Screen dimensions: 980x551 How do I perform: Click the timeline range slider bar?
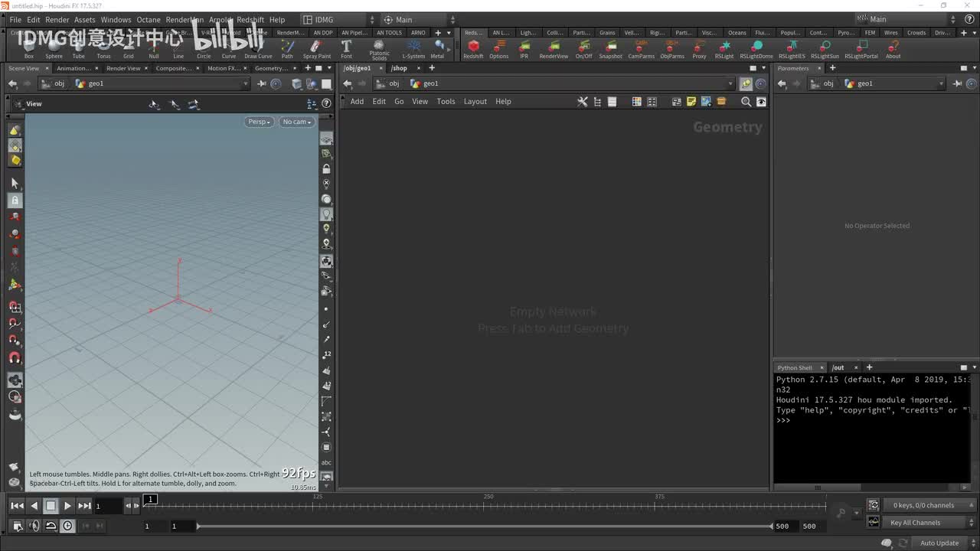pyautogui.click(x=484, y=526)
